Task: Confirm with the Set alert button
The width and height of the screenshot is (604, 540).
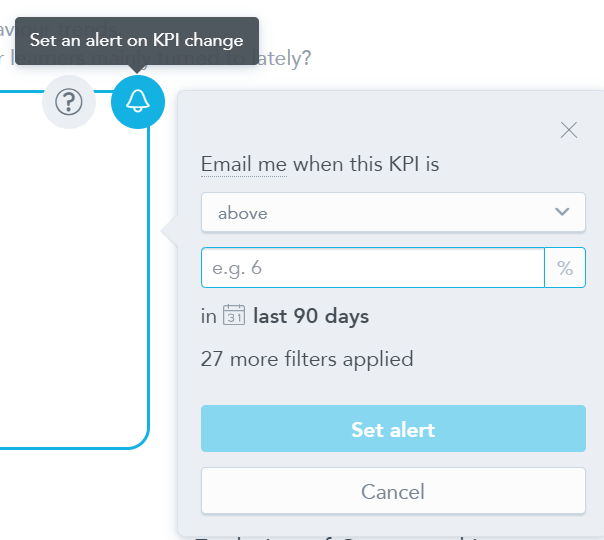Action: pyautogui.click(x=393, y=428)
